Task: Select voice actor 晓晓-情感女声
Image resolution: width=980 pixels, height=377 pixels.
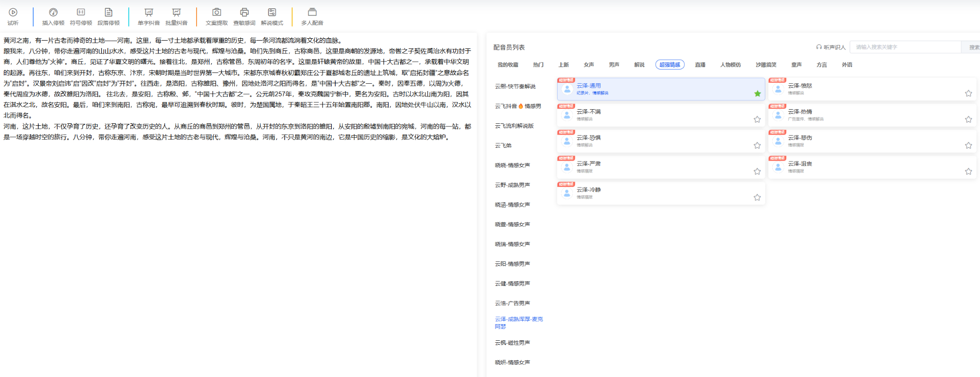Action: point(513,165)
